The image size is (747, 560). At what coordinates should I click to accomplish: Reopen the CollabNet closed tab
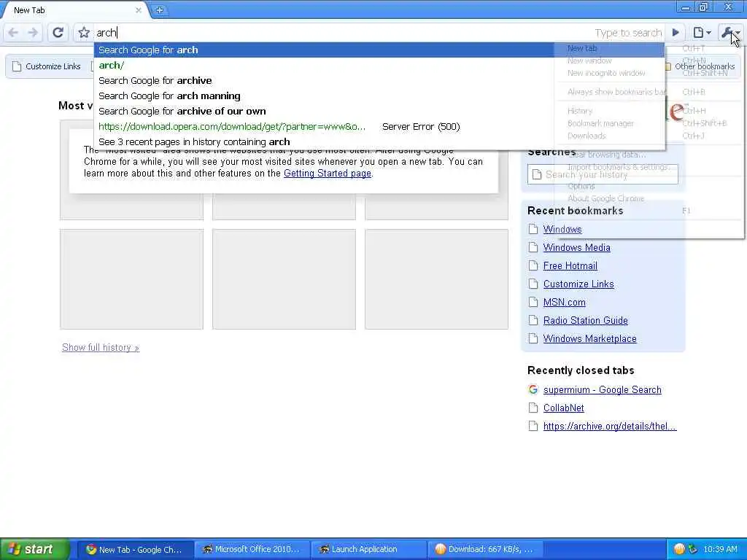point(564,408)
